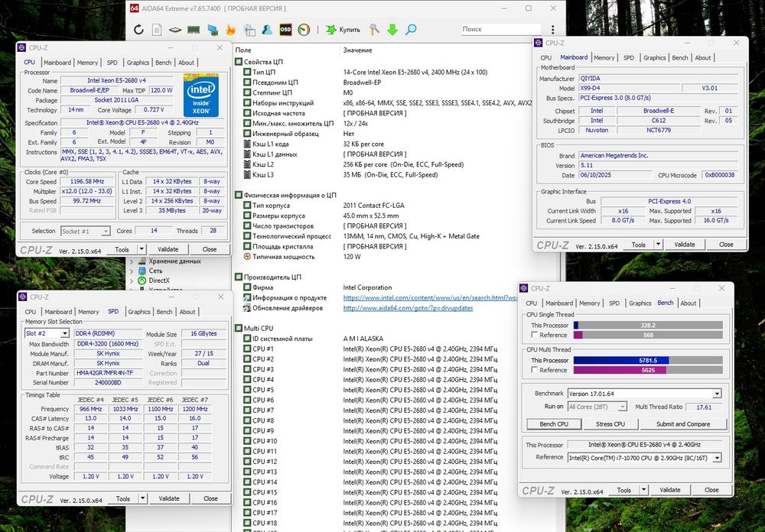Open the report page icon in AIDA64 toolbar

click(x=157, y=30)
